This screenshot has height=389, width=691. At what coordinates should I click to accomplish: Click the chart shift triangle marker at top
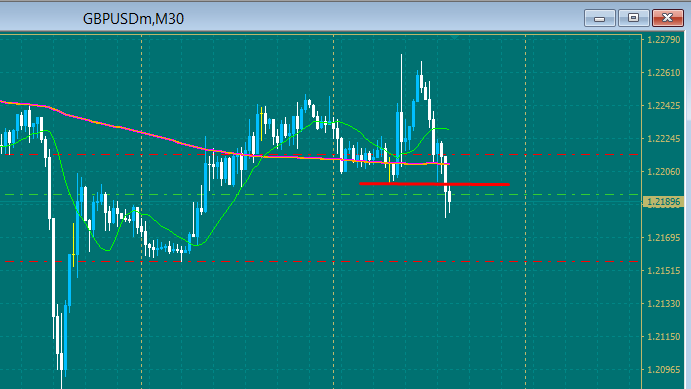point(454,37)
